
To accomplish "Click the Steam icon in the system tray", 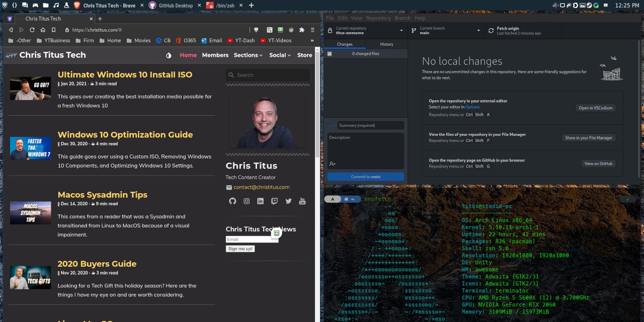I will (589, 5).
